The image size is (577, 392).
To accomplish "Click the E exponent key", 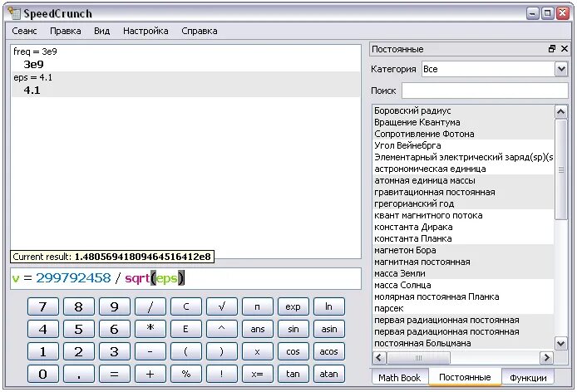I will point(186,329).
